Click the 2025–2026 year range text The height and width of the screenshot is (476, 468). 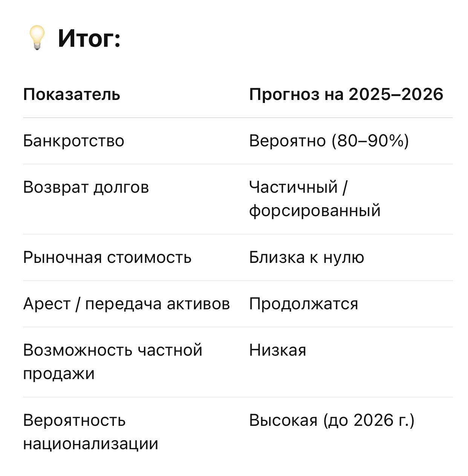396,94
